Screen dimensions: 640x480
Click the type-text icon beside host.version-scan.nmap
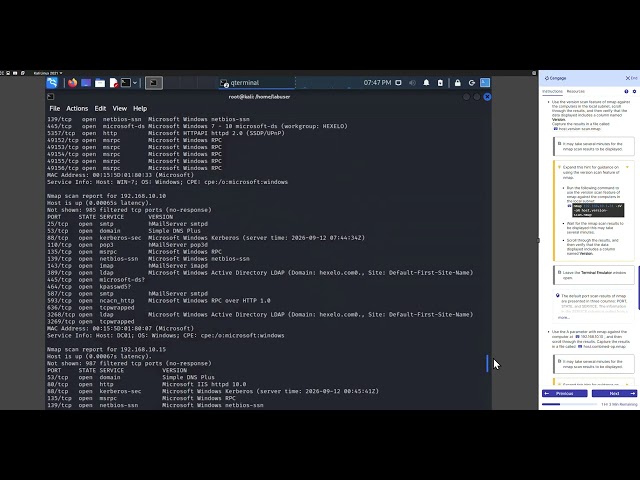click(x=556, y=129)
